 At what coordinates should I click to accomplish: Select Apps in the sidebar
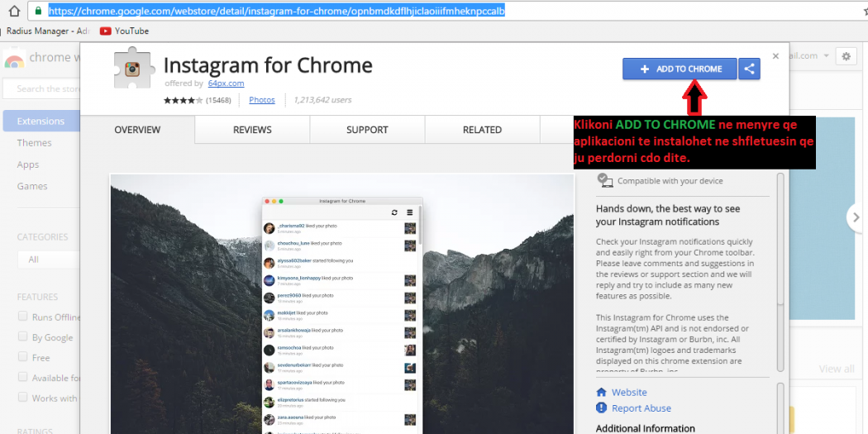pyautogui.click(x=27, y=165)
